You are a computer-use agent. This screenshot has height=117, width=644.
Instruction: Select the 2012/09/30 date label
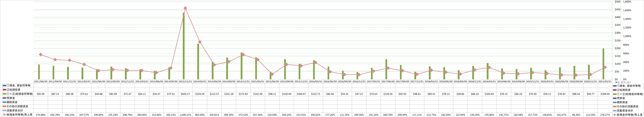(113, 81)
